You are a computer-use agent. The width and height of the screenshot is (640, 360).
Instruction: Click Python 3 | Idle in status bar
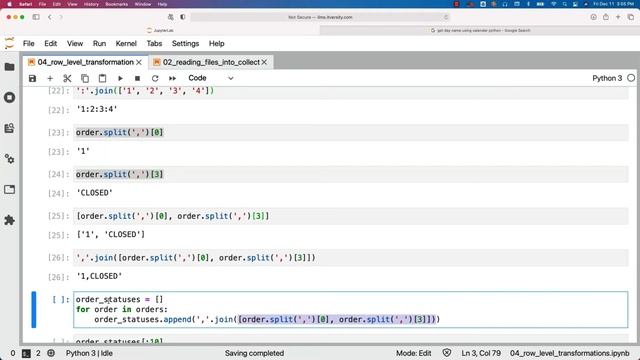89,353
